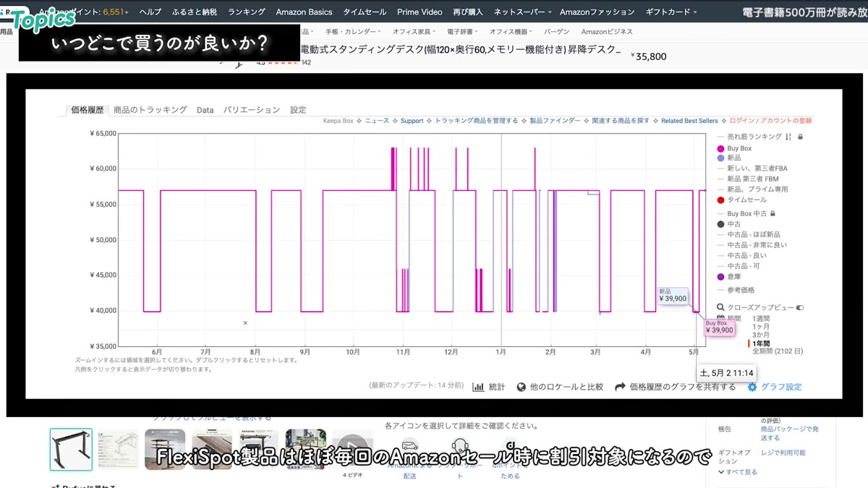Switch to the 価格履歴 tab
This screenshot has width=868, height=488.
(87, 110)
